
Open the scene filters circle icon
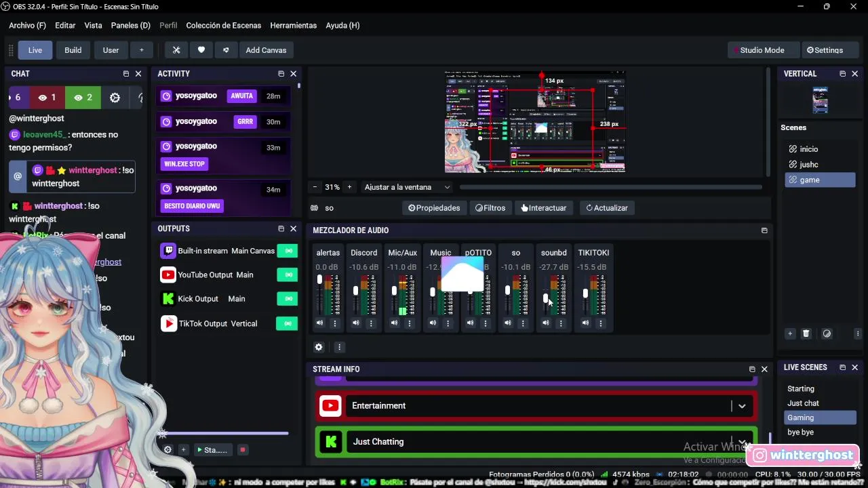(x=827, y=333)
